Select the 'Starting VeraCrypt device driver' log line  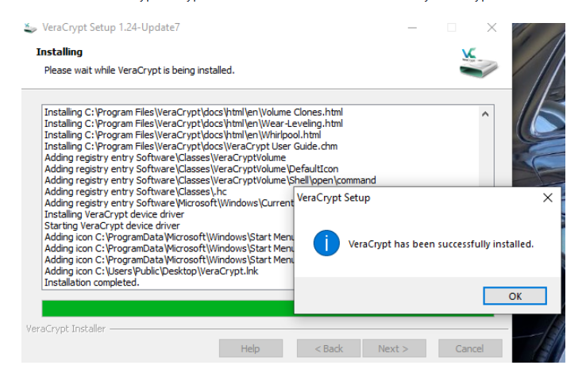(112, 226)
